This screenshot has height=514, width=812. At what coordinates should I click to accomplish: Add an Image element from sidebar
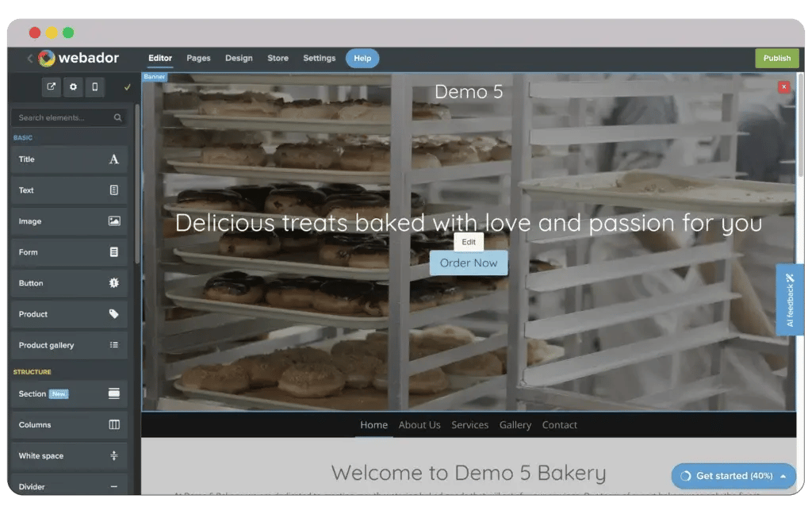[69, 221]
